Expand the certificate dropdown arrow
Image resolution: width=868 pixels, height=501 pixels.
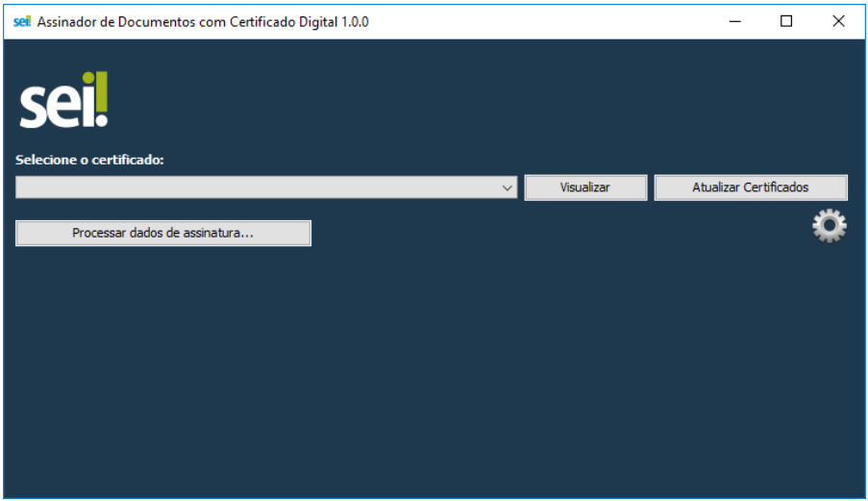508,188
